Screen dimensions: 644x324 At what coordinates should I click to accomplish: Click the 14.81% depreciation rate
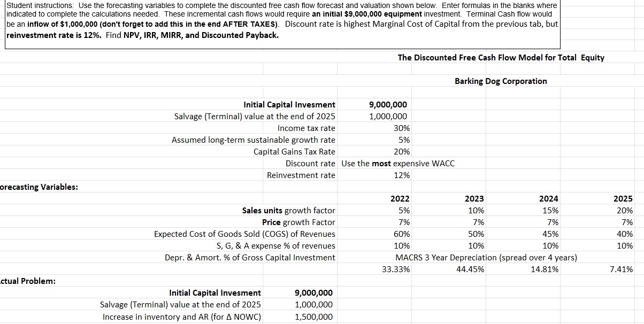coord(545,269)
